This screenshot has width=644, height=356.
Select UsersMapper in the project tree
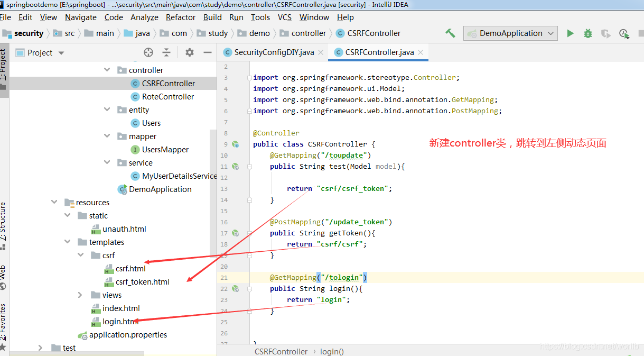point(165,149)
